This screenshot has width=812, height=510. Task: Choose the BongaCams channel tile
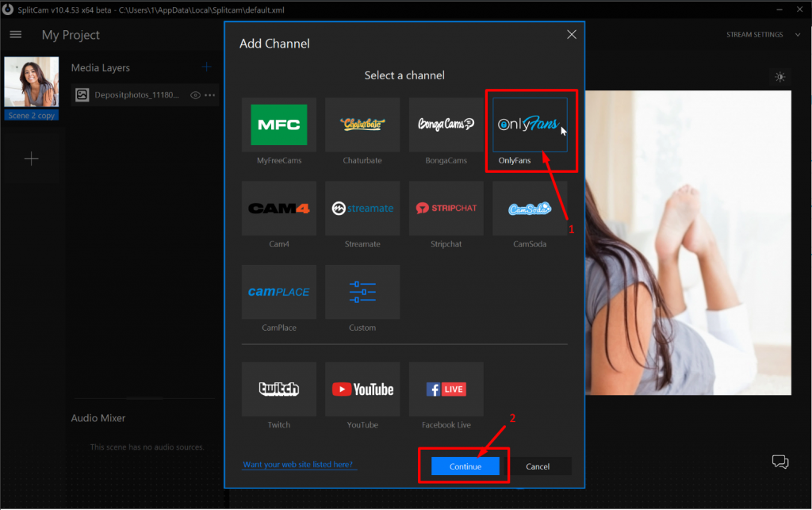[x=446, y=125]
